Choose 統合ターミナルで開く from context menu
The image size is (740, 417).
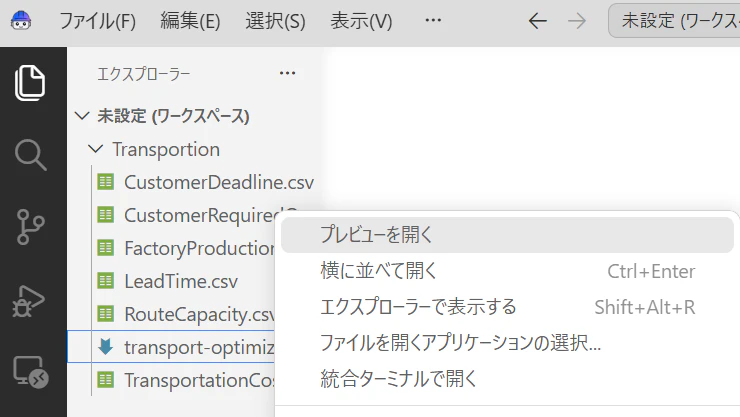[x=507, y=378]
